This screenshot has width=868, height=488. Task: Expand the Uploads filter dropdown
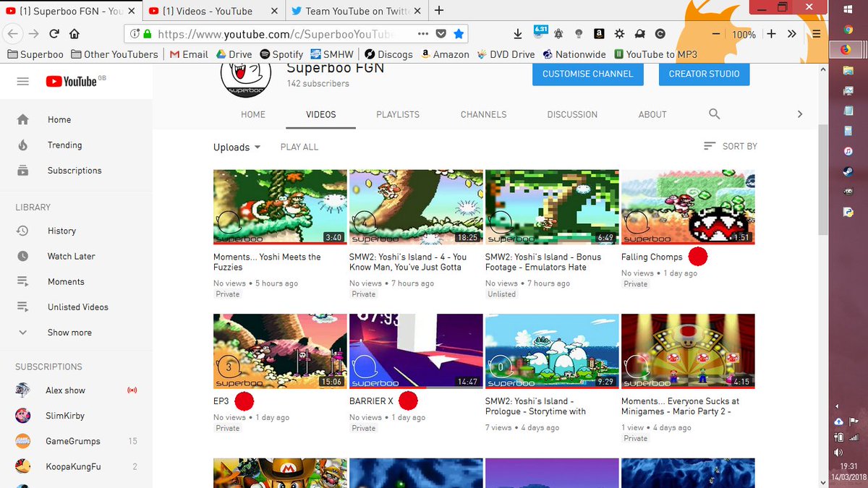237,147
